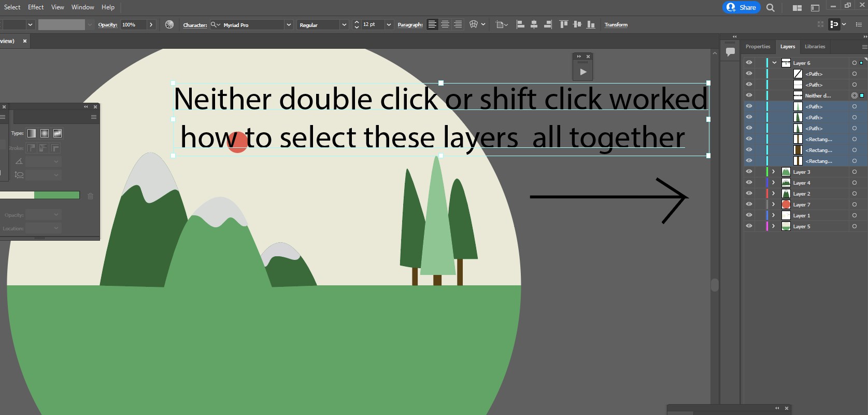Collapse Layer 6 in Layers panel
This screenshot has height=415, width=868.
(774, 63)
